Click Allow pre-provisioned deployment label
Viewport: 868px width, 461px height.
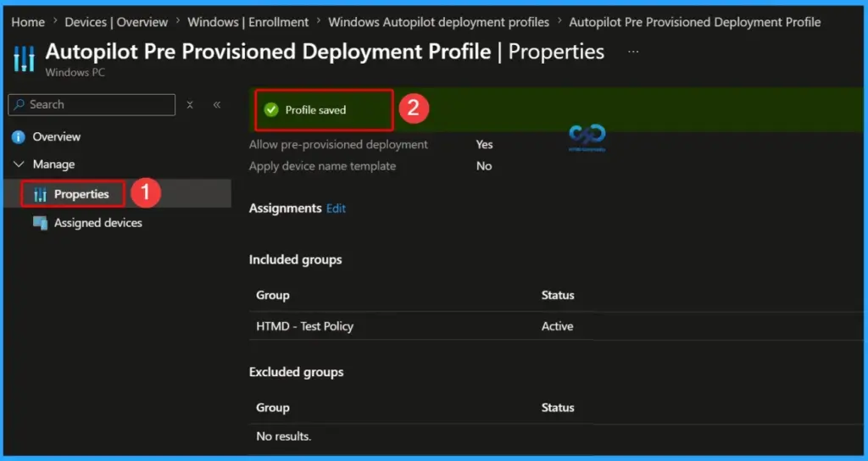coord(338,144)
